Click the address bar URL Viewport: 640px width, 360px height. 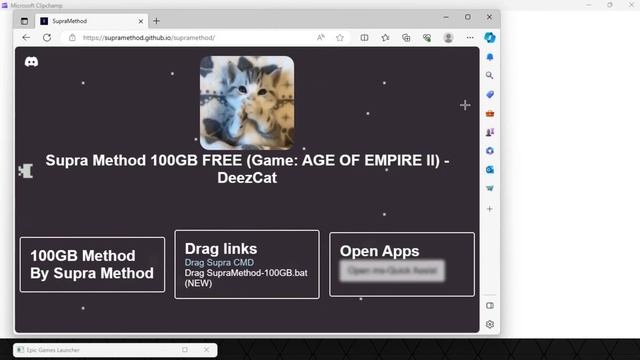click(149, 38)
